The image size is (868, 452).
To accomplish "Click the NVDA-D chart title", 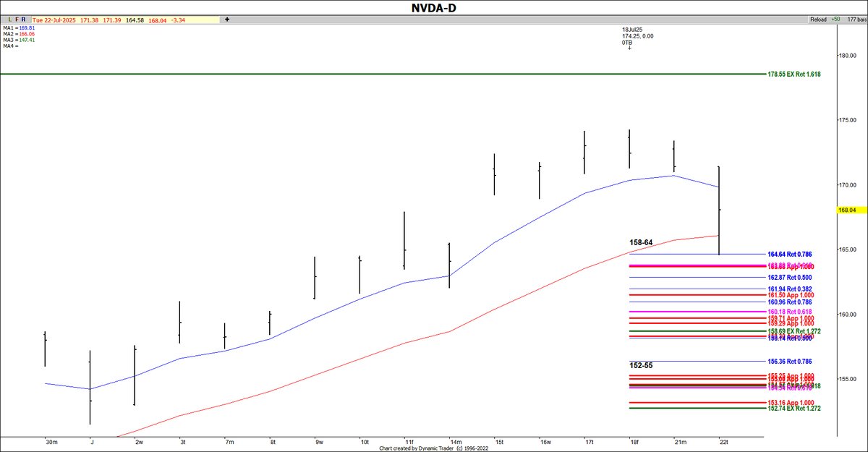I will click(x=434, y=7).
